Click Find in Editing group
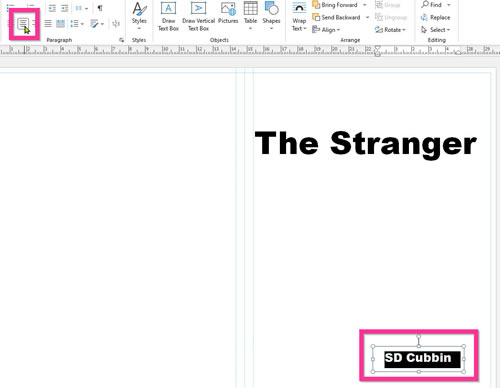 [x=431, y=5]
